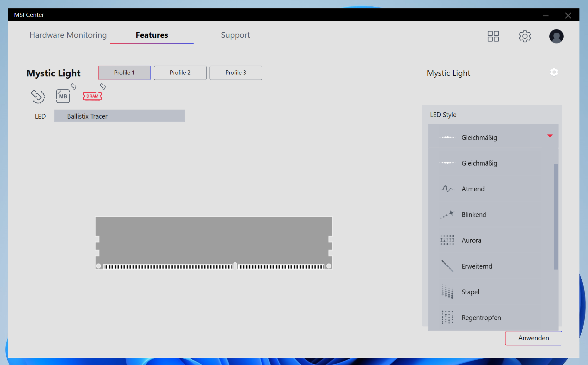Open MSI Center settings gear
The height and width of the screenshot is (365, 588).
[x=525, y=36]
